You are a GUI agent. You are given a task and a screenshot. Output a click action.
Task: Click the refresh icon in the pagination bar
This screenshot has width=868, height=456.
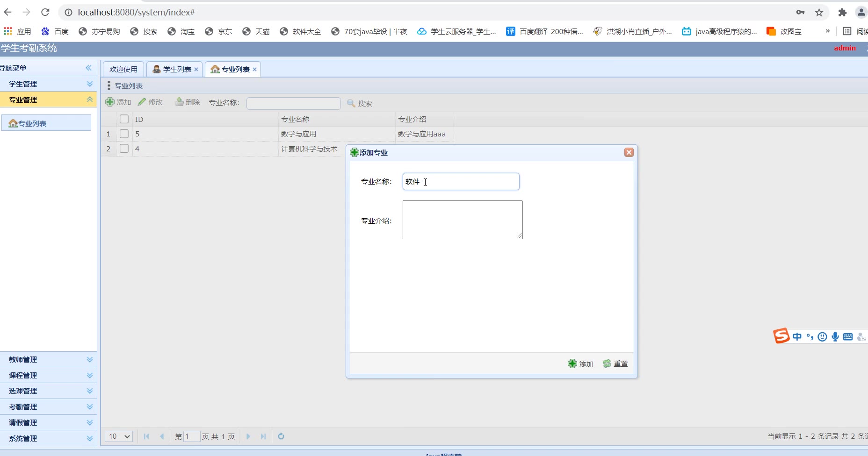tap(281, 436)
